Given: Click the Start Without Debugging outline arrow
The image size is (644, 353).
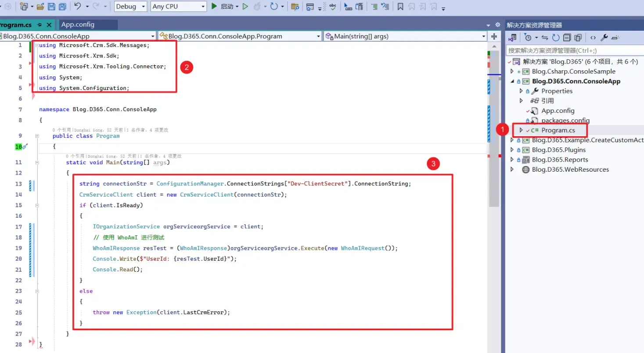Looking at the screenshot, I should click(245, 7).
